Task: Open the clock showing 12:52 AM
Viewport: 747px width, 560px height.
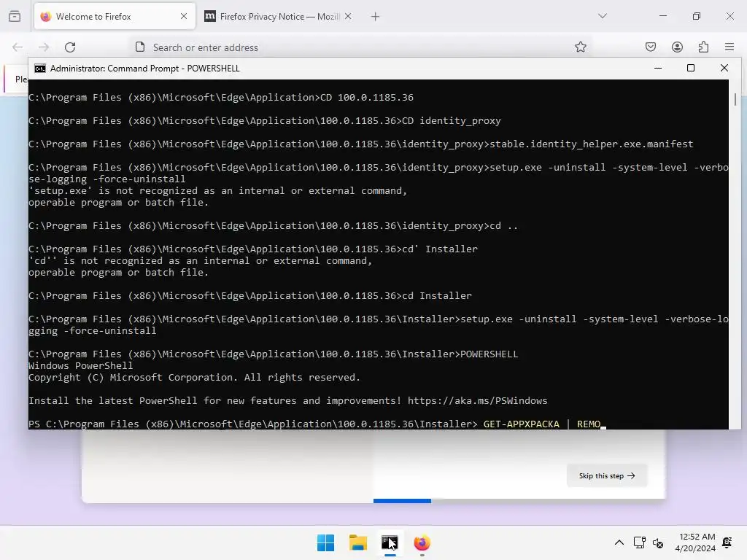Action: [695, 542]
